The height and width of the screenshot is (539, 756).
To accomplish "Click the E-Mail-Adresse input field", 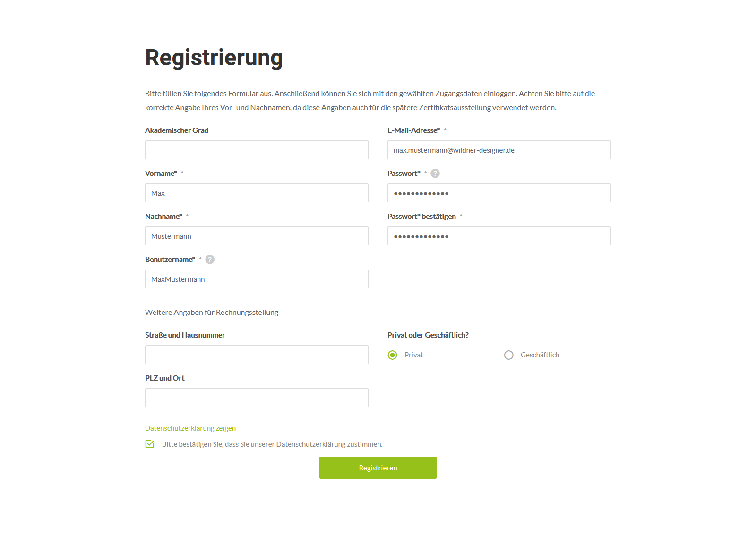I will click(499, 150).
